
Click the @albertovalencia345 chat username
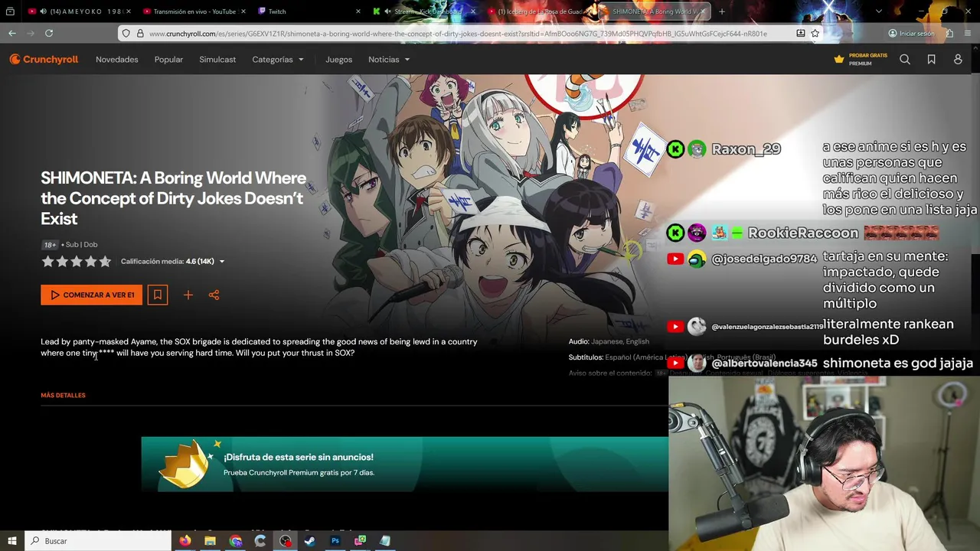click(x=764, y=364)
